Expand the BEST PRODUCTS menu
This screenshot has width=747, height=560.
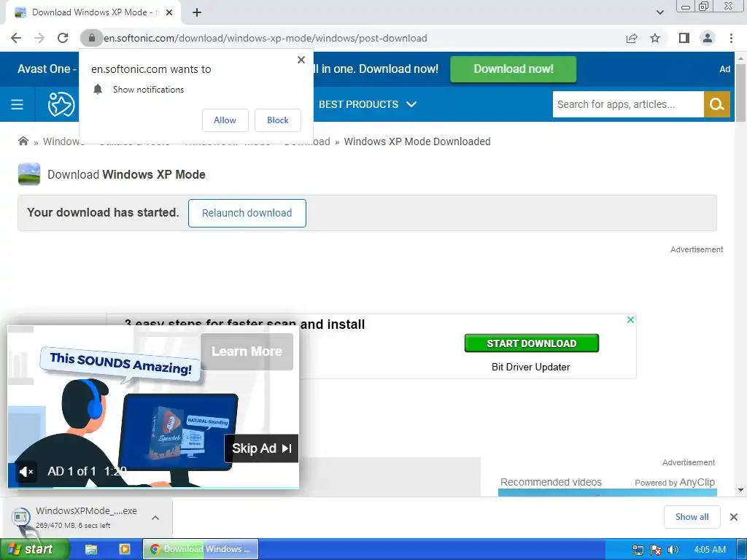point(368,104)
